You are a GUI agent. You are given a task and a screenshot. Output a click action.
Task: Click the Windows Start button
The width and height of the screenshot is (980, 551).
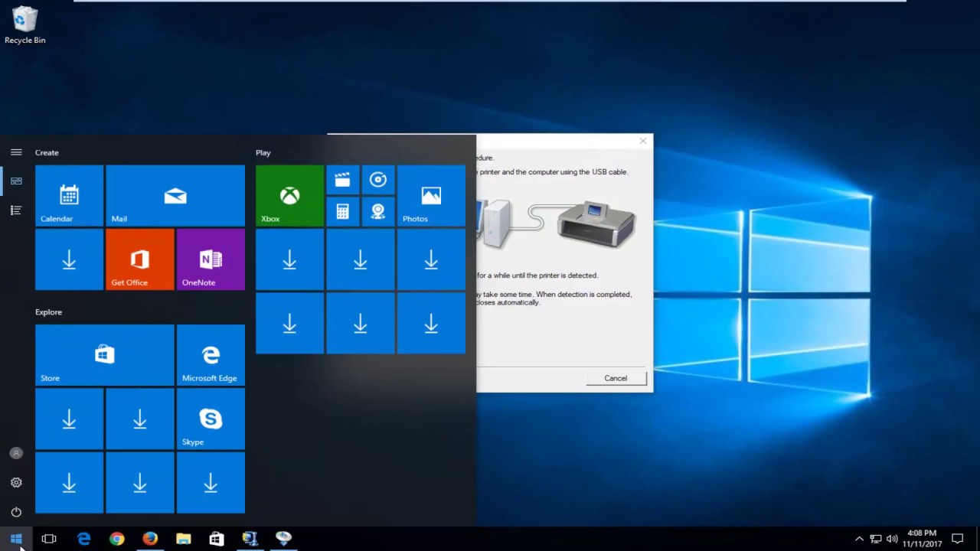pos(16,539)
